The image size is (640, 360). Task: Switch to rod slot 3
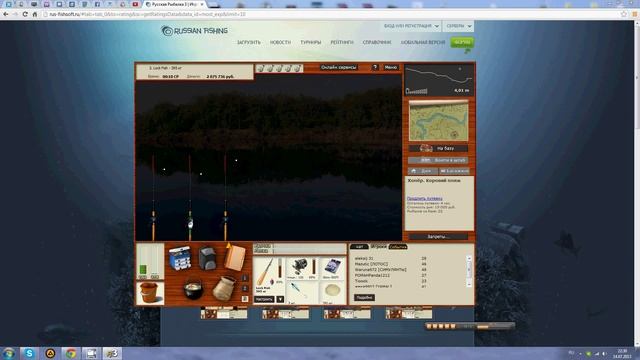point(245,299)
